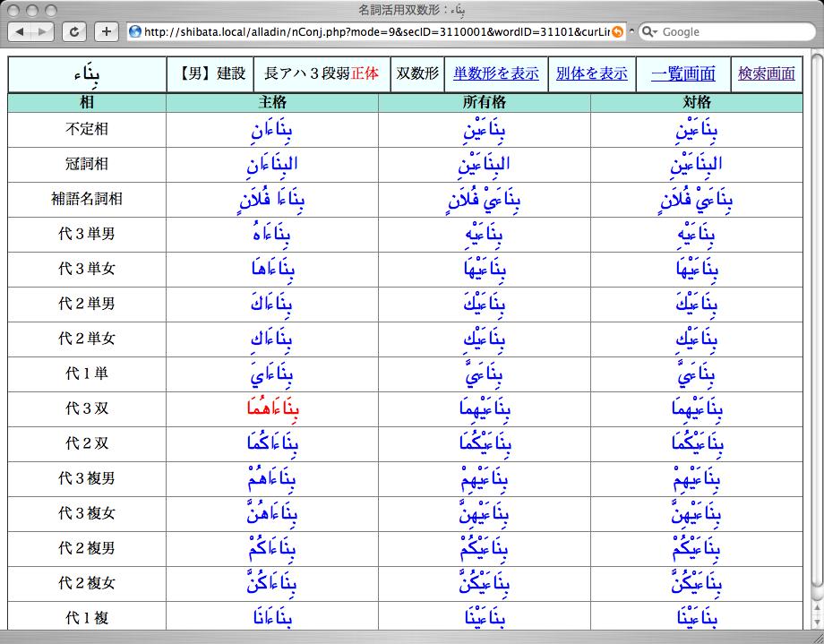Select the 代2双 row label
This screenshot has width=824, height=644.
point(87,443)
